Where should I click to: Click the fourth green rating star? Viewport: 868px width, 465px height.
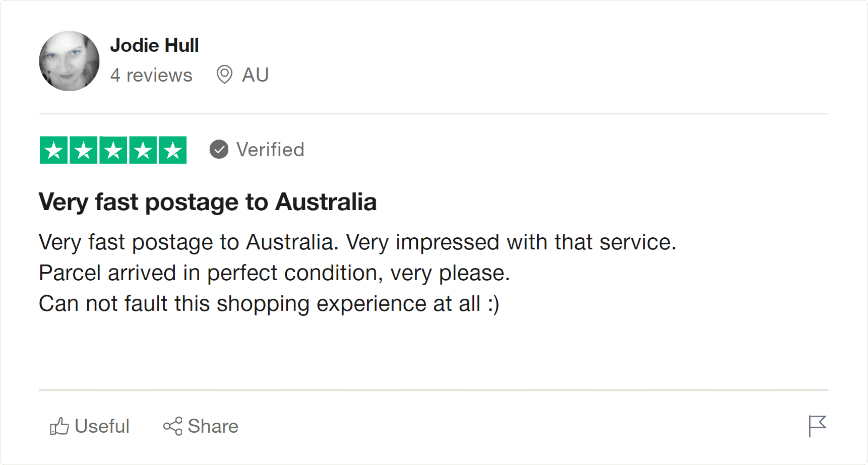(143, 150)
